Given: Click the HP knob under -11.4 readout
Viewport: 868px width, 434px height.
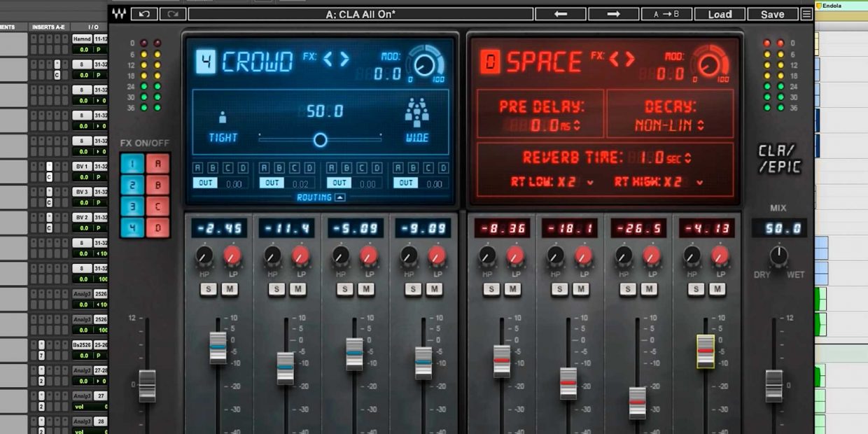Looking at the screenshot, I should [x=272, y=255].
